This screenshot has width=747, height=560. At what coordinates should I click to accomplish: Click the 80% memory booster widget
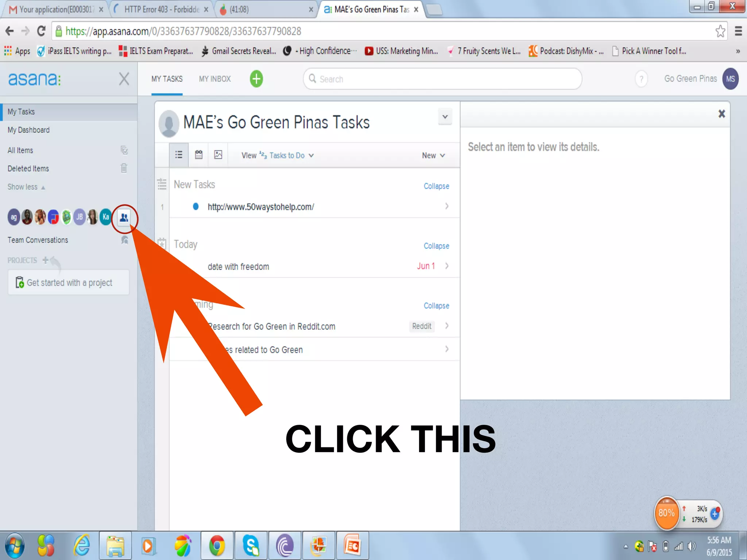tap(666, 513)
